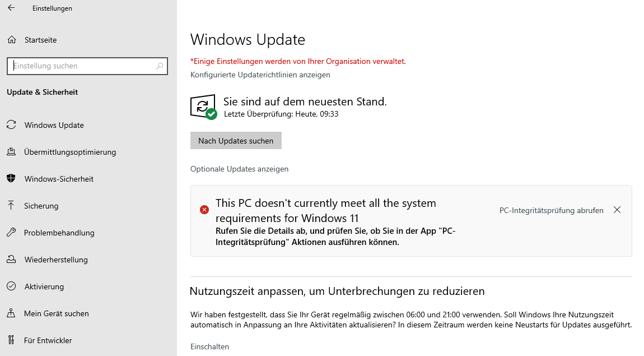Dismiss the Windows 11 requirements notice
644x356 pixels.
pos(617,210)
